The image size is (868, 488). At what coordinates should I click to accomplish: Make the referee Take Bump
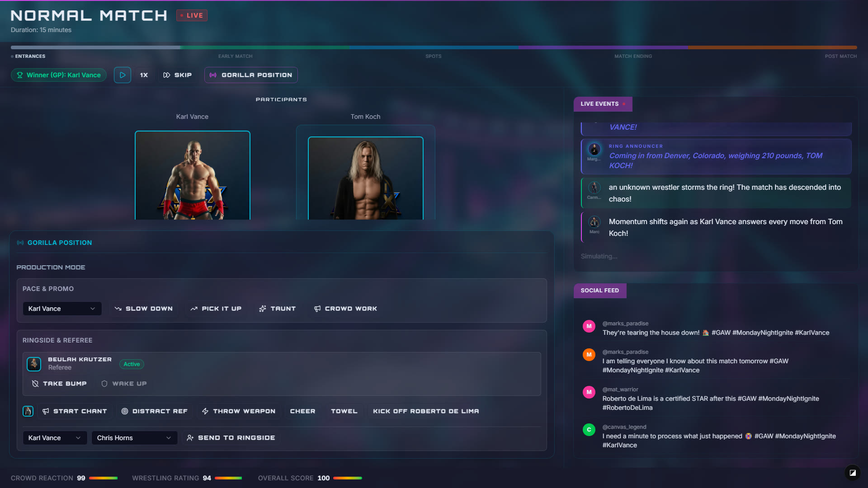[x=60, y=384]
